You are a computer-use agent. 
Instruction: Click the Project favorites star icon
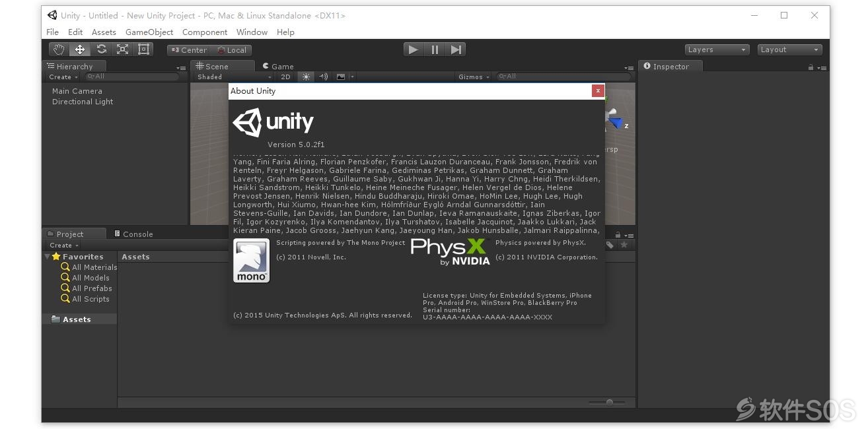coord(624,245)
